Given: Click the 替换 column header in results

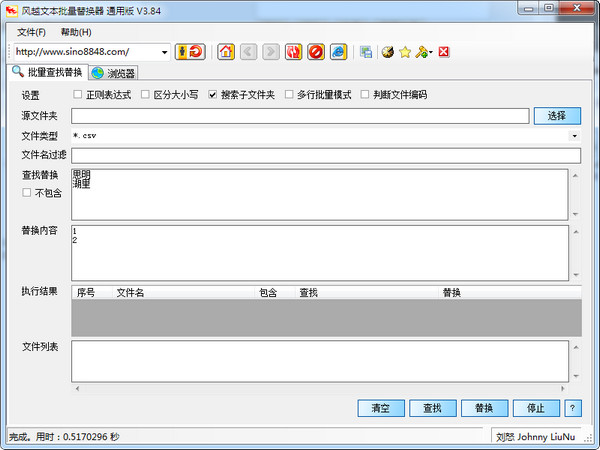Looking at the screenshot, I should click(x=509, y=293).
